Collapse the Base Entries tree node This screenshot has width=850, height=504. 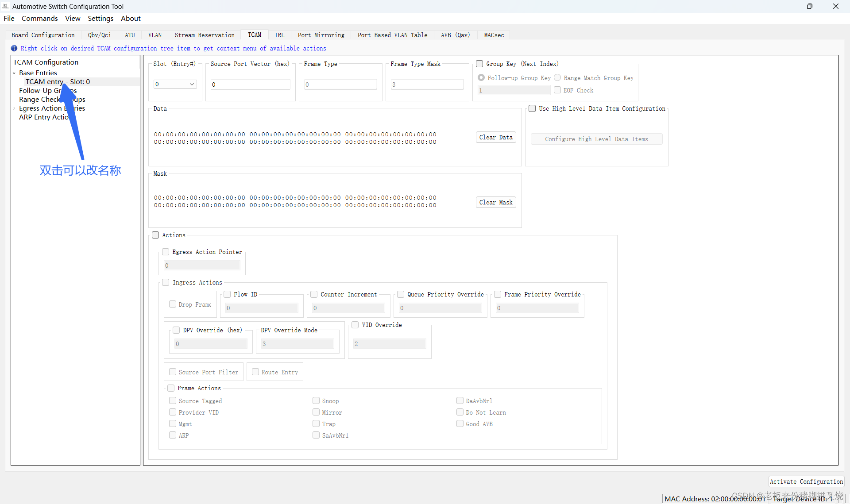point(14,73)
